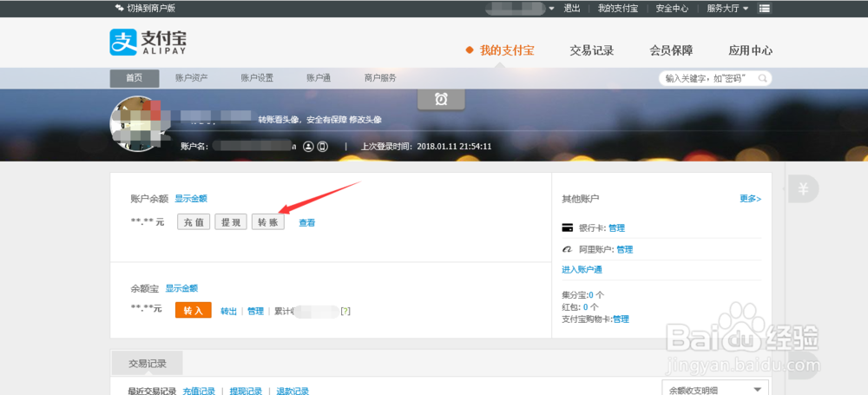Click 管理 next to 支付宝购物卡

621,319
